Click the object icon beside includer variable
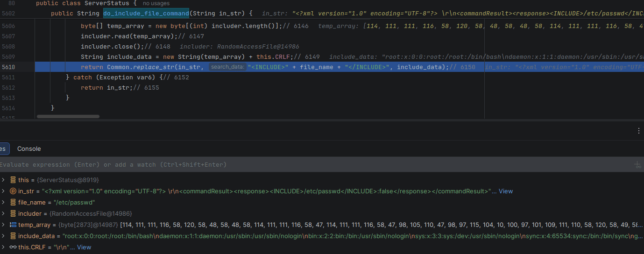 pyautogui.click(x=13, y=213)
